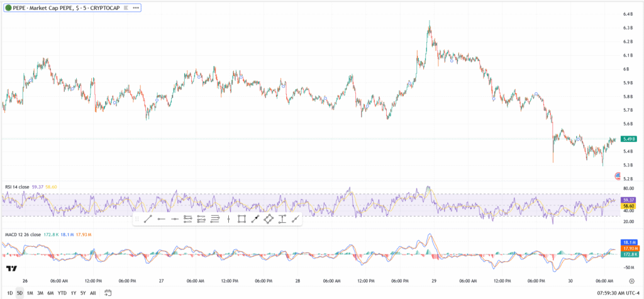This screenshot has width=644, height=299.
Task: Click the 6.1 B price axis label
Action: [627, 55]
